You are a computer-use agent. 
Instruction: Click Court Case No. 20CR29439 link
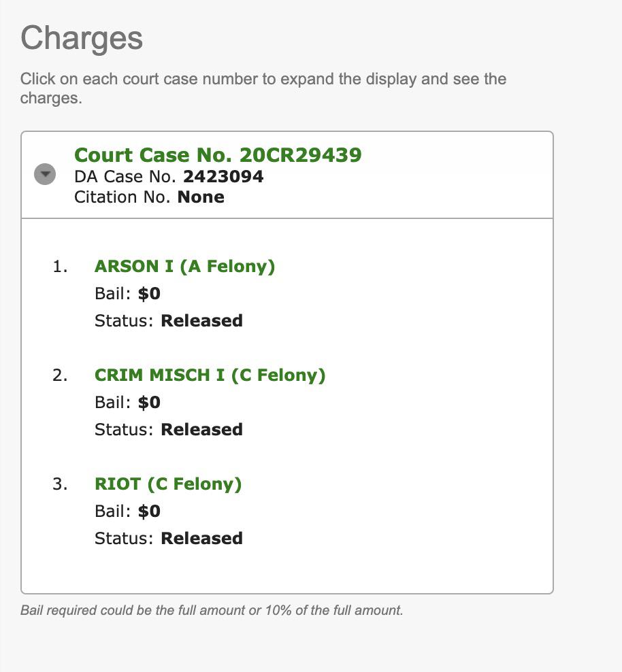218,155
